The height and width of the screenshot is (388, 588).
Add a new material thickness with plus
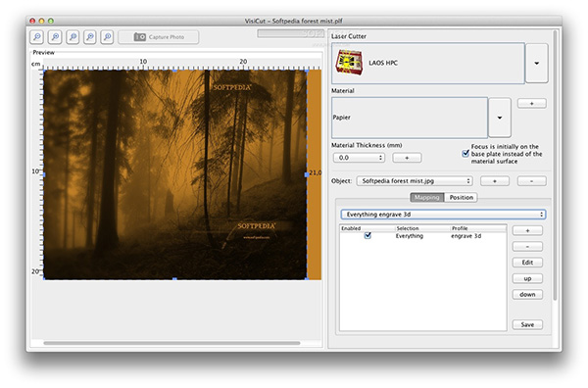click(407, 158)
